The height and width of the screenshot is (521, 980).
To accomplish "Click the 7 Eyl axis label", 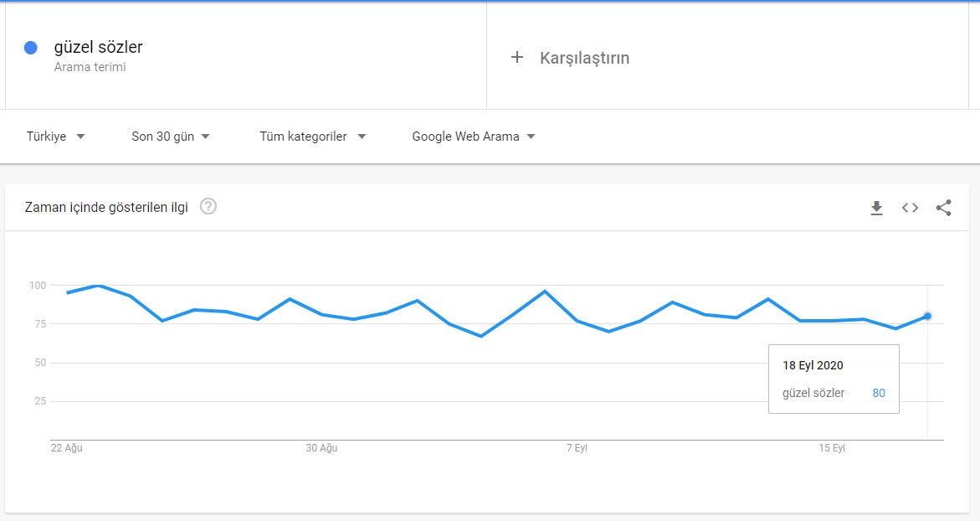I will [577, 448].
